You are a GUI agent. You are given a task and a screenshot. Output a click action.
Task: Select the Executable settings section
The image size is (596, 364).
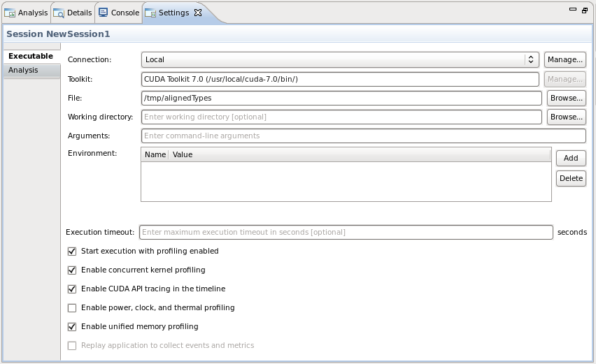pos(31,56)
